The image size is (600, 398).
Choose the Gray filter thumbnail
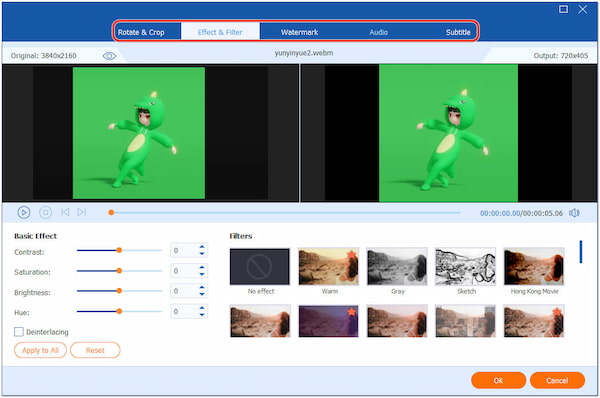pos(397,267)
